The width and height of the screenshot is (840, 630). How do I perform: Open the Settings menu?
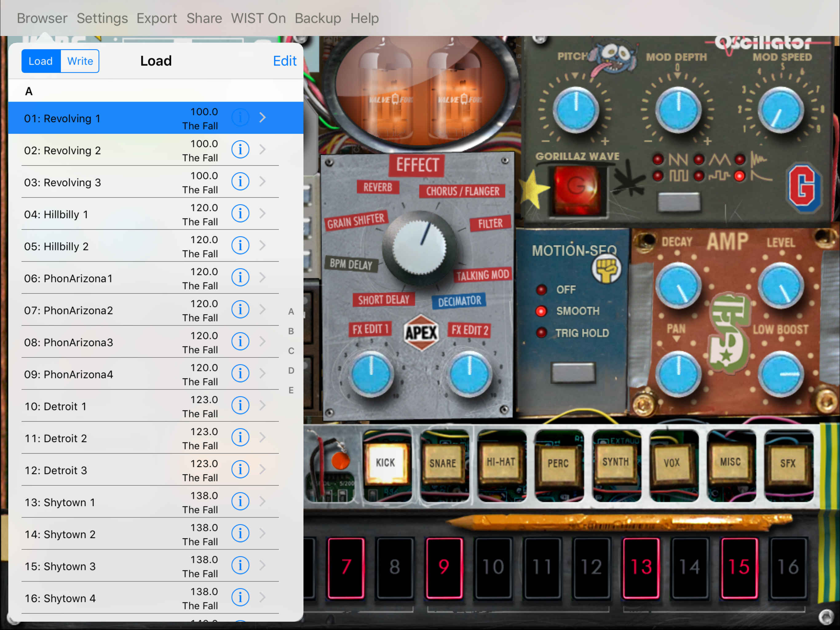coord(102,18)
